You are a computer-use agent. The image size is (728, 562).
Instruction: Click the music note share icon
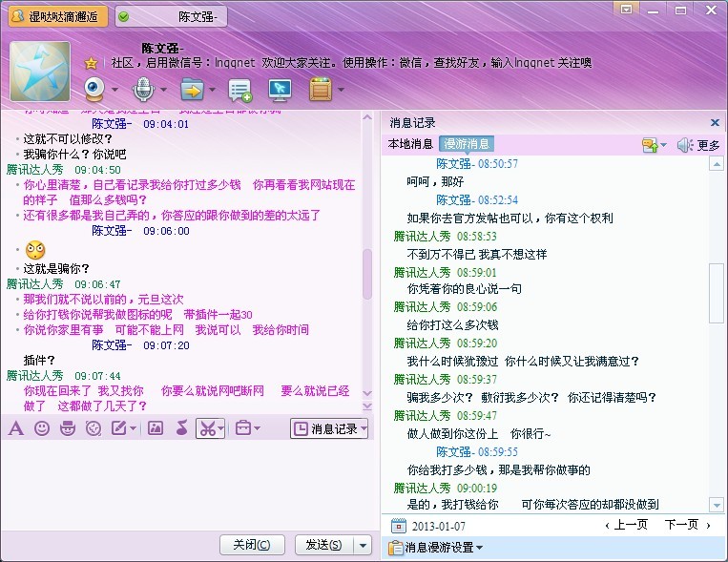(181, 428)
